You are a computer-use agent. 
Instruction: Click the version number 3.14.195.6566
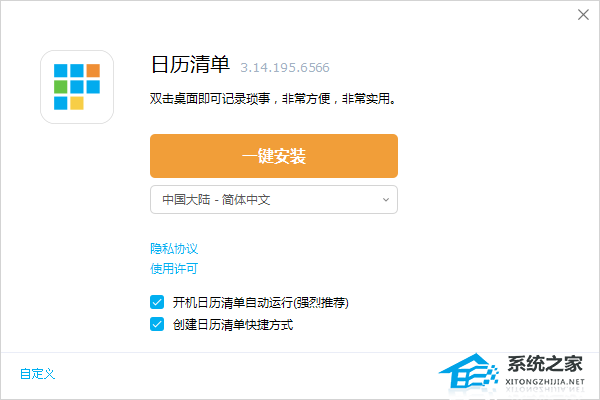[285, 68]
